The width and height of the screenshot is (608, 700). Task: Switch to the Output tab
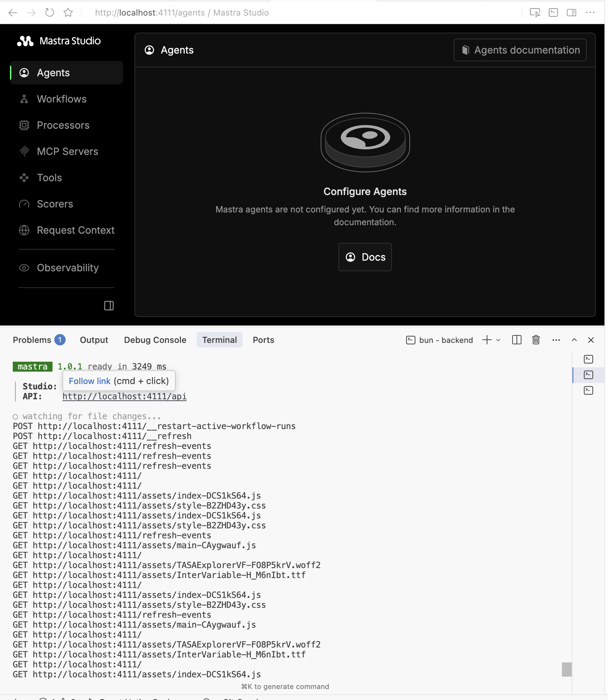[x=94, y=340]
